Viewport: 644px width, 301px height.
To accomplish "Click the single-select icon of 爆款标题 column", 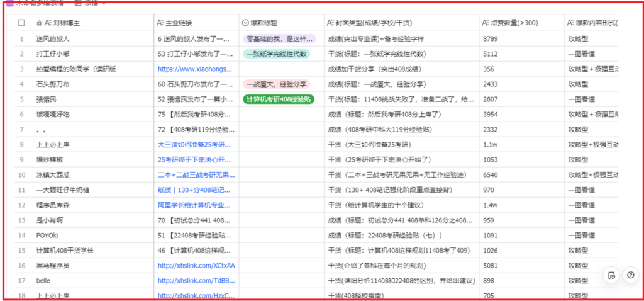I will click(x=245, y=23).
